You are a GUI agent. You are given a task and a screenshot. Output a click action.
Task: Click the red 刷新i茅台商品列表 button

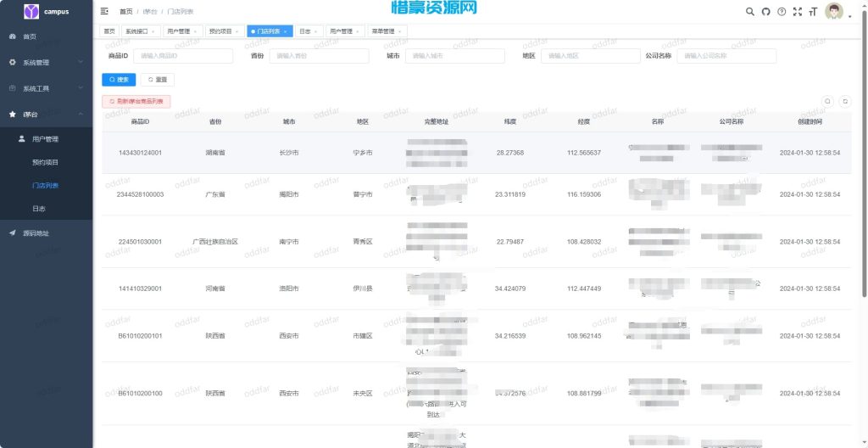tap(136, 102)
